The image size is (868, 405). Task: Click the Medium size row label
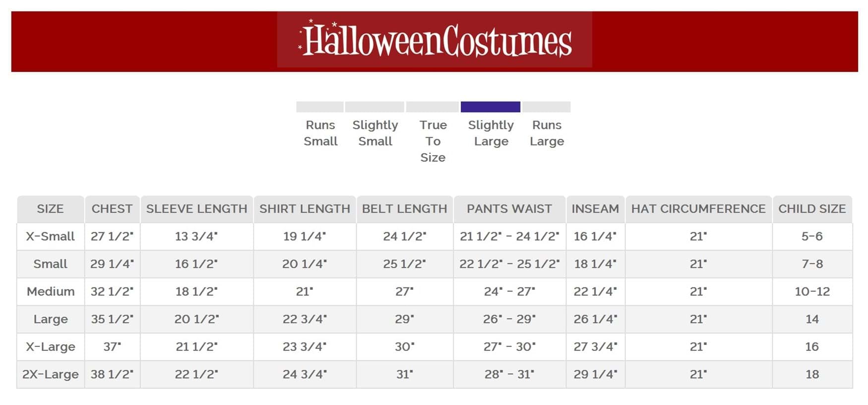tap(50, 291)
